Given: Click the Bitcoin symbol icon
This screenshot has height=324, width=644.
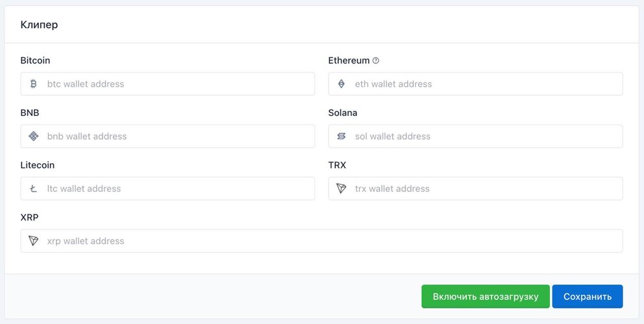Looking at the screenshot, I should 34,84.
